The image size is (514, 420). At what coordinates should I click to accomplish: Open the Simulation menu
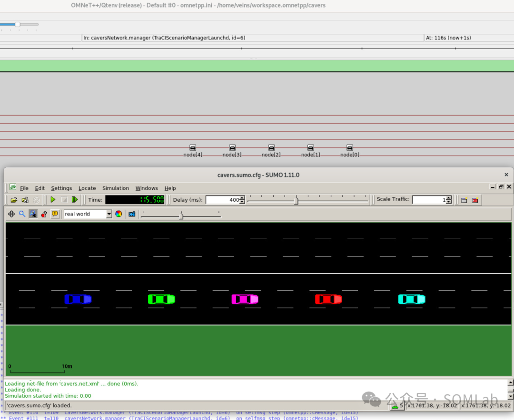click(115, 188)
